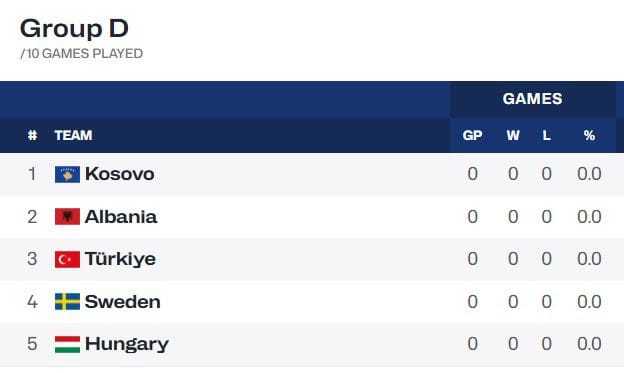
Task: Click the Kosovo flag icon
Action: click(x=67, y=174)
